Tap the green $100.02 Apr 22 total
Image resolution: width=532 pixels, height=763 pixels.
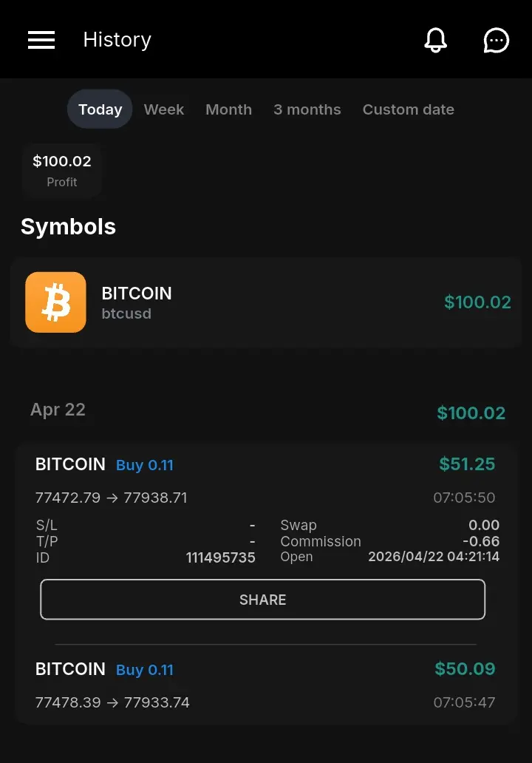pyautogui.click(x=471, y=413)
